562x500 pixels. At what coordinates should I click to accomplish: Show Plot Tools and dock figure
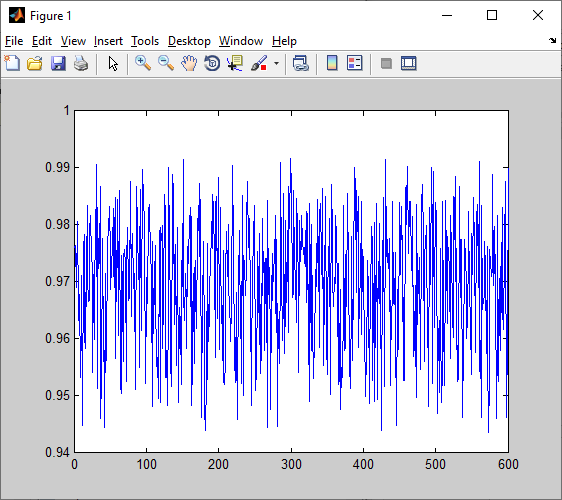tap(409, 63)
